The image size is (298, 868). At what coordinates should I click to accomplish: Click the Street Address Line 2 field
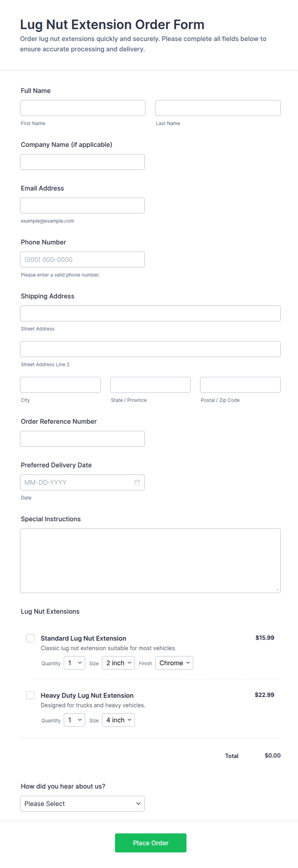(150, 349)
